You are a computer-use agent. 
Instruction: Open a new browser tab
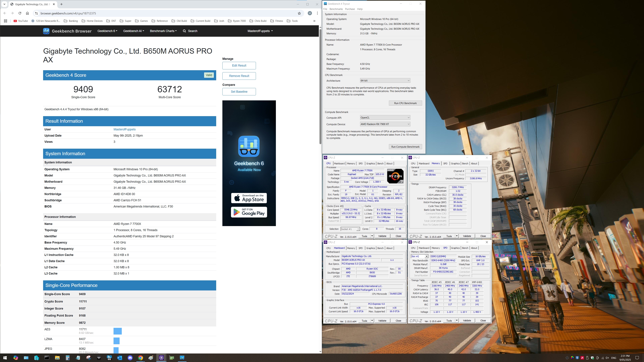[62, 4]
